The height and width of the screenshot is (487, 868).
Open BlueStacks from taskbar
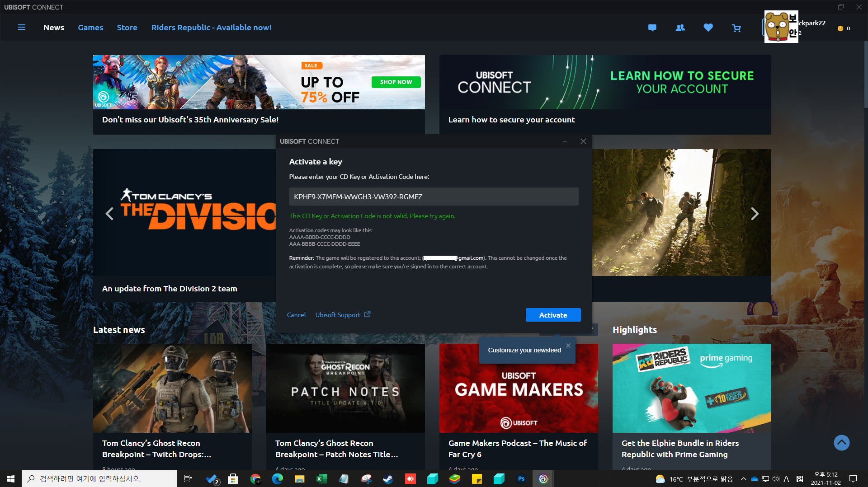455,478
